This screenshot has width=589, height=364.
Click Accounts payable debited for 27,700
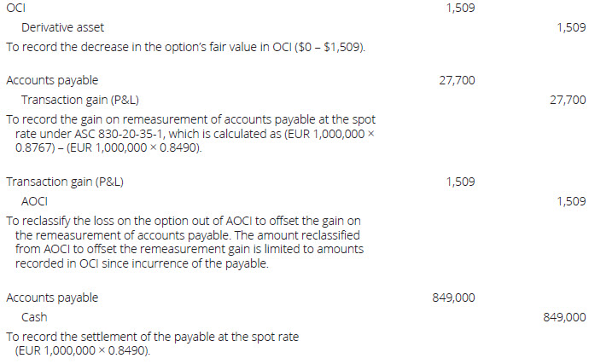click(52, 81)
